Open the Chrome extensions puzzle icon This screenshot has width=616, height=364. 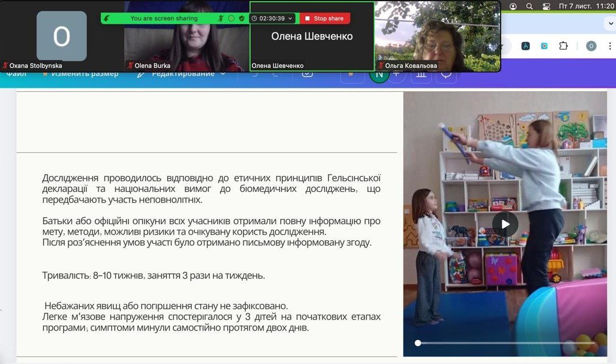click(563, 46)
